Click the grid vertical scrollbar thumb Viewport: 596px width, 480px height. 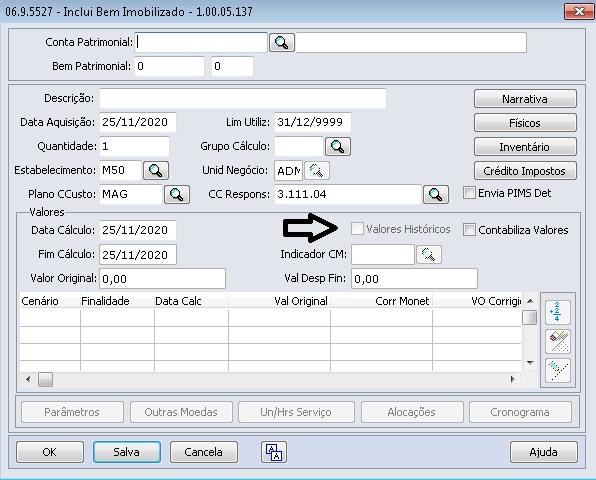[x=530, y=318]
